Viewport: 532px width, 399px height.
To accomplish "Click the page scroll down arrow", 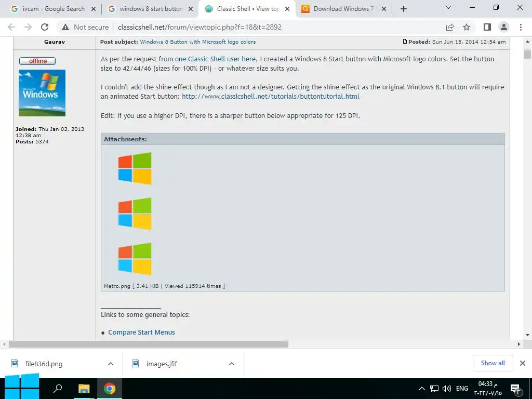I will point(527,335).
